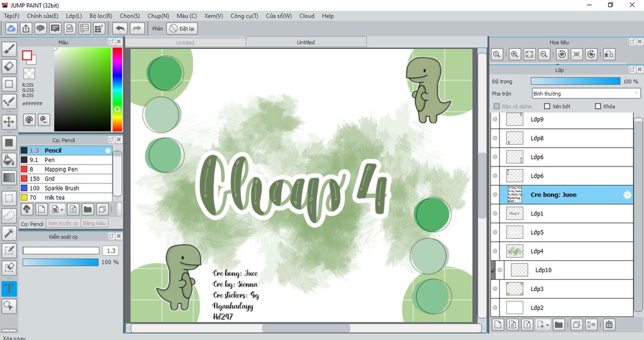
Task: Select the Operation (object) tool
Action: pos(9,306)
